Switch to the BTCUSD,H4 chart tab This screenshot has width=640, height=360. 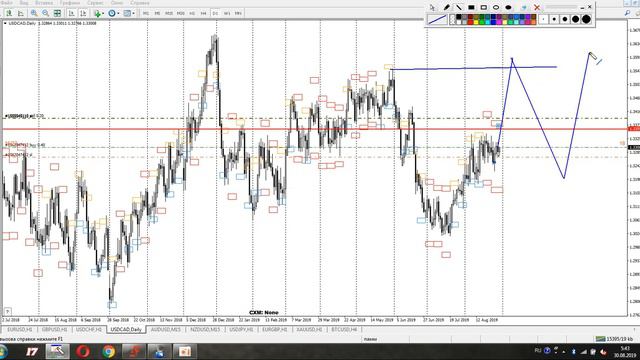344,329
